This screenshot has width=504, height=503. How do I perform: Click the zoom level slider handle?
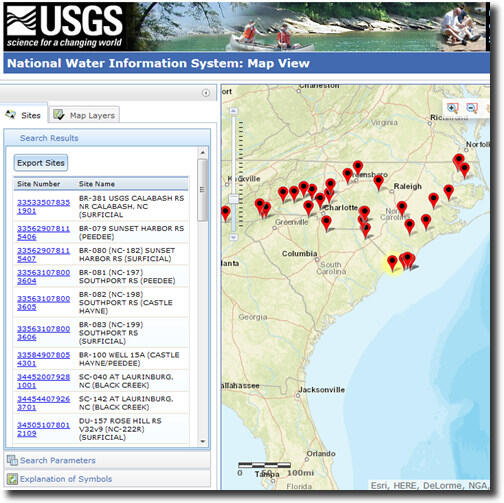tap(234, 199)
